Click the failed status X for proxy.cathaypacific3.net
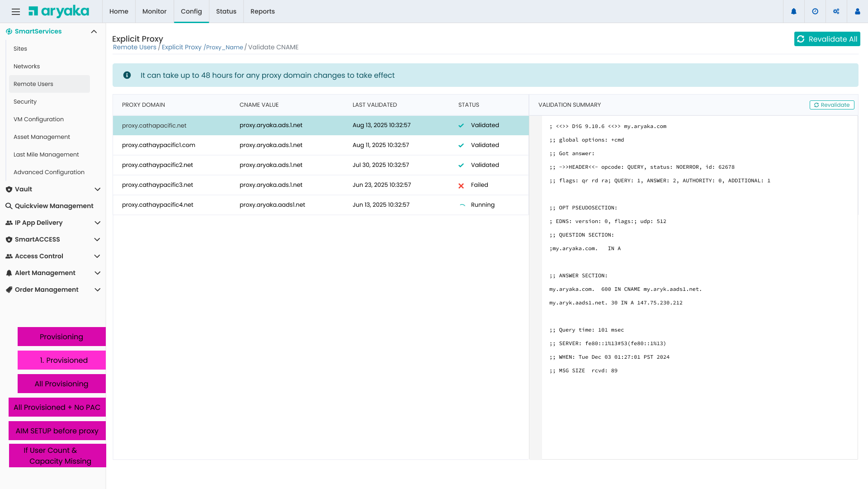This screenshot has height=489, width=868. 461,185
